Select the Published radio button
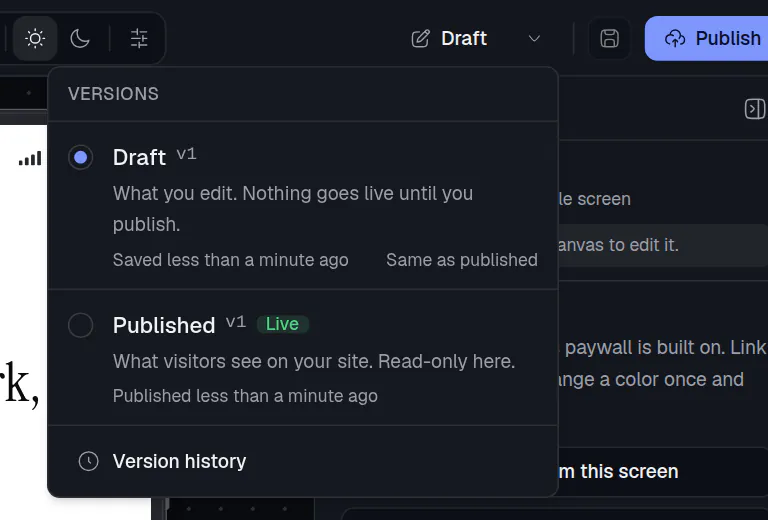This screenshot has height=520, width=768. pos(80,325)
